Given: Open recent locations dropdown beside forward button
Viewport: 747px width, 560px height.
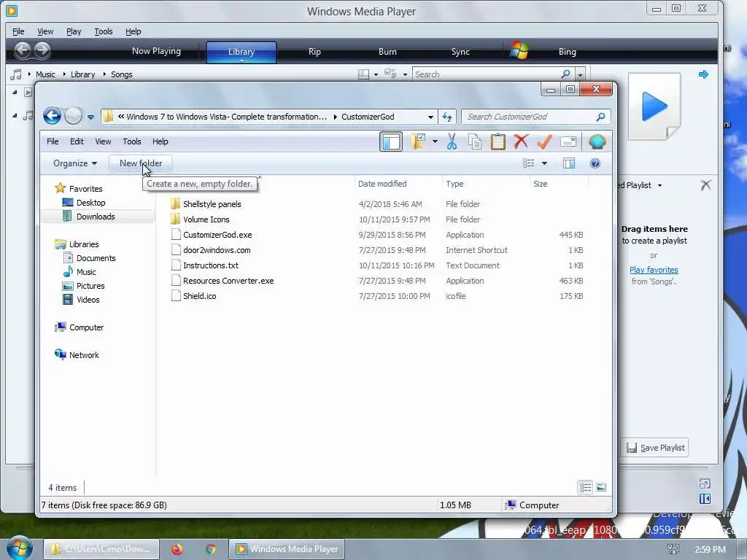Looking at the screenshot, I should (x=90, y=117).
